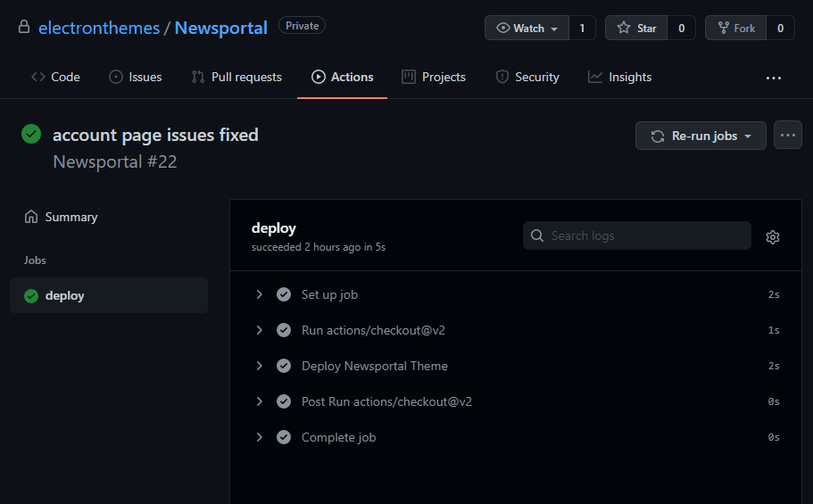Open the Pull requests tab
Image resolution: width=813 pixels, height=504 pixels.
click(x=236, y=78)
